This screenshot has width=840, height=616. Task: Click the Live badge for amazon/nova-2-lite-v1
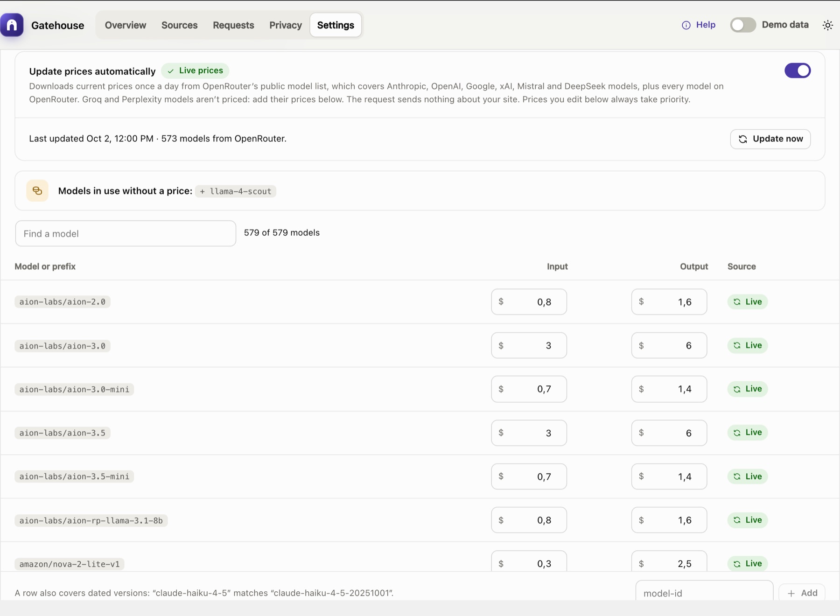(x=747, y=563)
